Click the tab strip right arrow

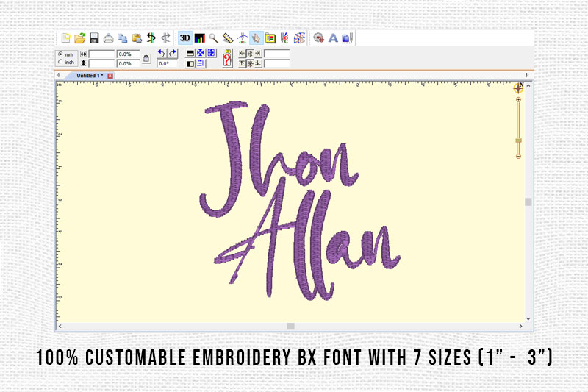(527, 75)
